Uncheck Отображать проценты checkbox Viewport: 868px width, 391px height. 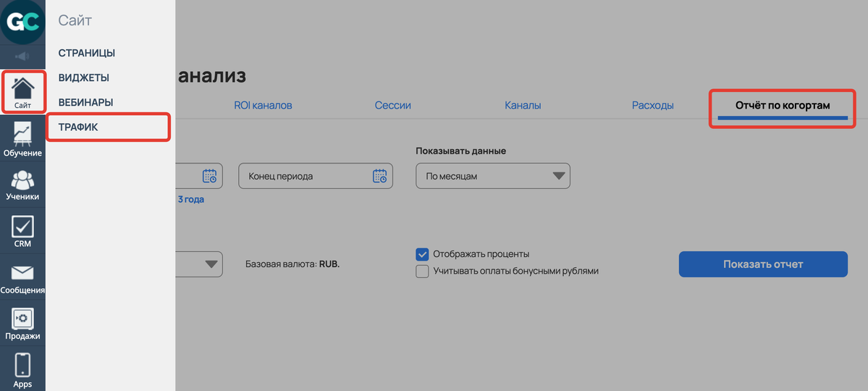pos(422,254)
